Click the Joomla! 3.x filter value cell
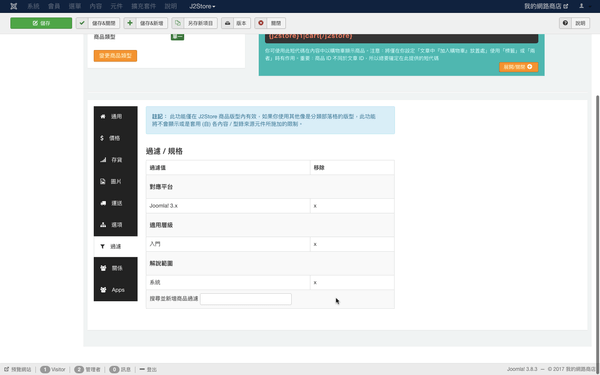 (228, 206)
